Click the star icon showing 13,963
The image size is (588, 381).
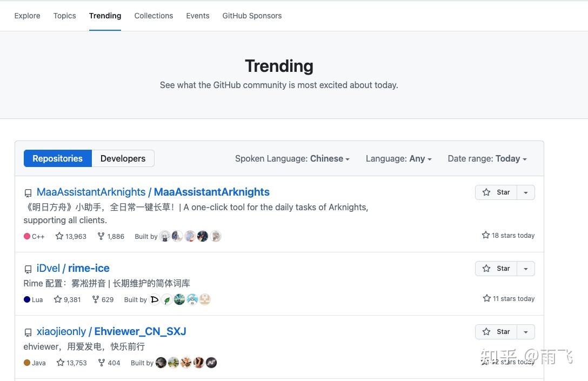pos(59,236)
